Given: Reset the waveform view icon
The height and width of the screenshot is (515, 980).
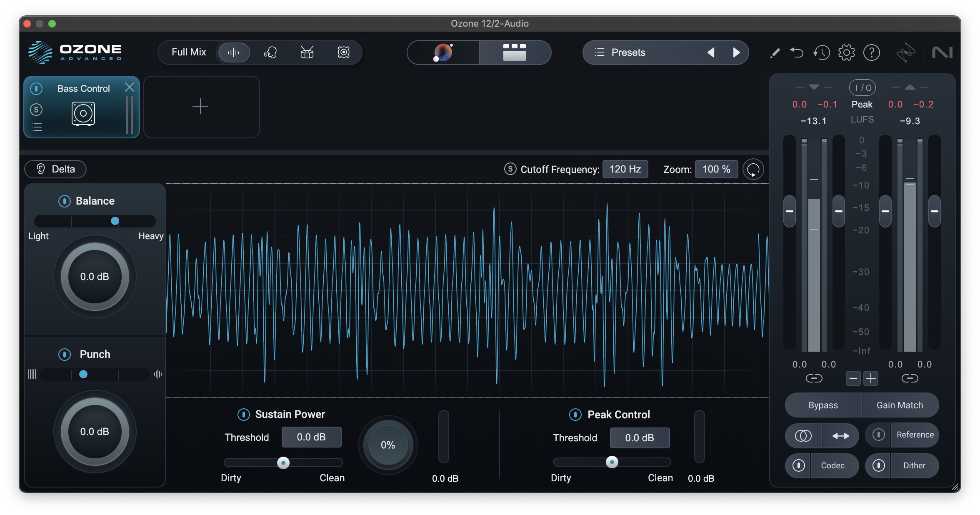Looking at the screenshot, I should (x=753, y=169).
